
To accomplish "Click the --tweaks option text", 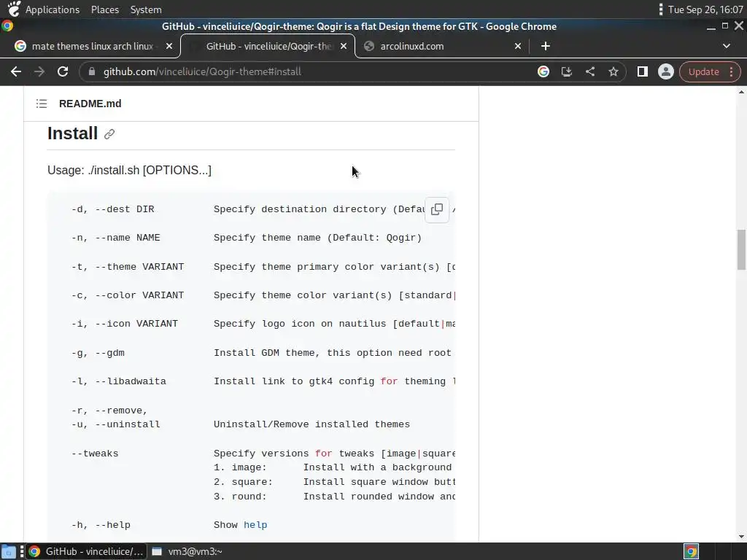I will pyautogui.click(x=95, y=454).
